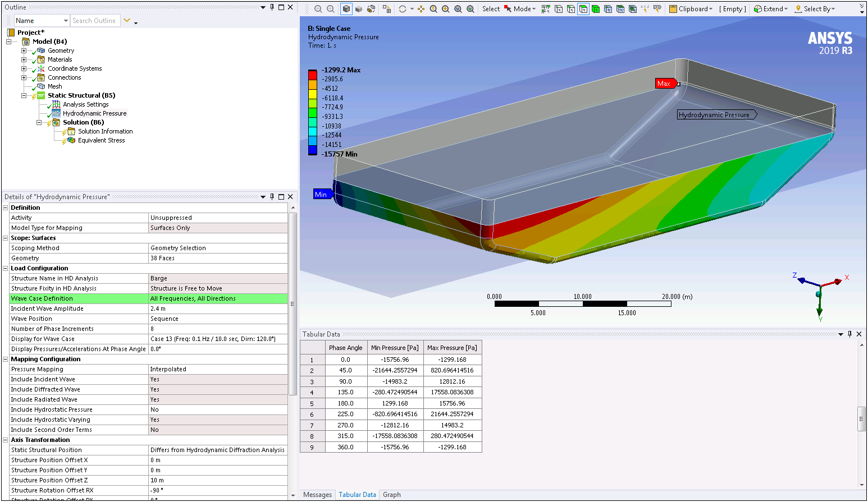
Task: Expand the Materials tree node
Action: click(24, 59)
